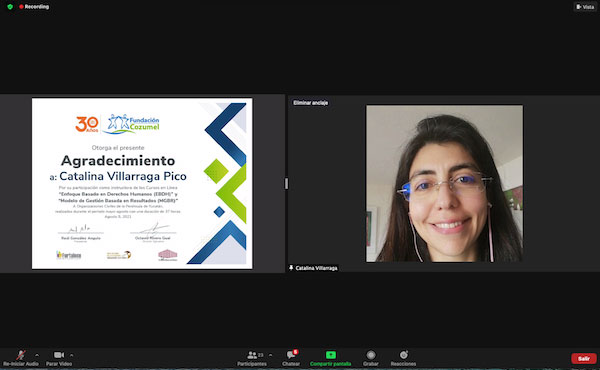This screenshot has width=600, height=370.
Task: Open the Reacciones emoji icon
Action: 403,355
